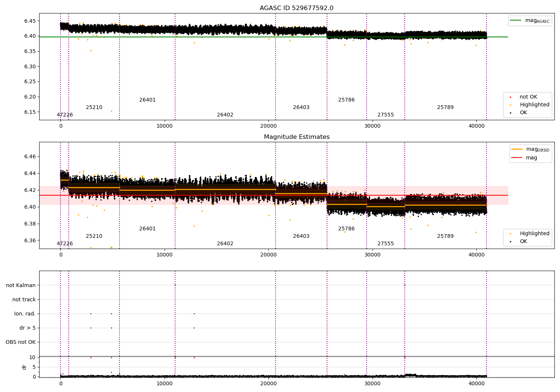This screenshot has width=560, height=392.
Task: Click obsid label 47226 in the top plot
Action: [x=65, y=115]
